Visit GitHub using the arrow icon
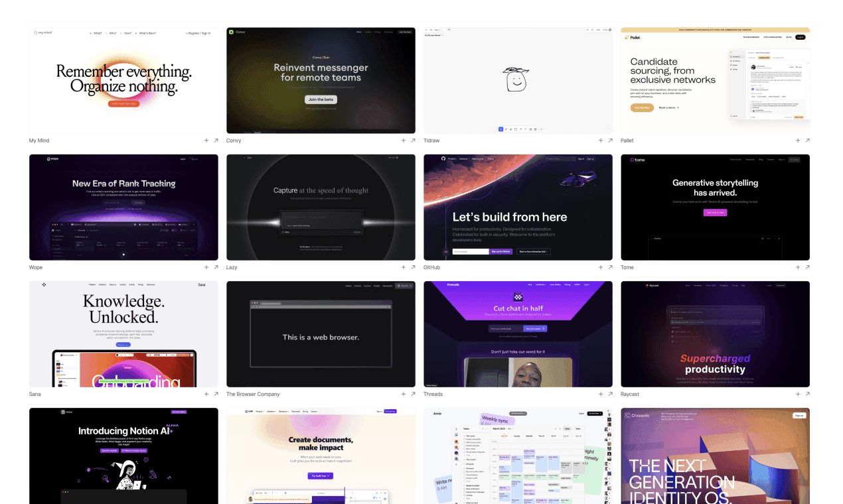The height and width of the screenshot is (504, 843). coord(610,267)
